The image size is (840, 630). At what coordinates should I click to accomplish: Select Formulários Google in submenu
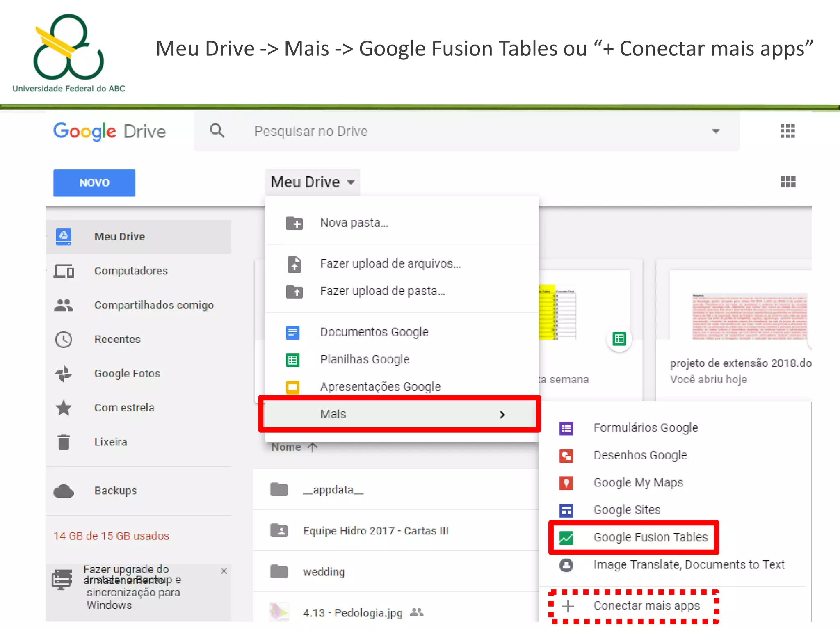coord(675,428)
